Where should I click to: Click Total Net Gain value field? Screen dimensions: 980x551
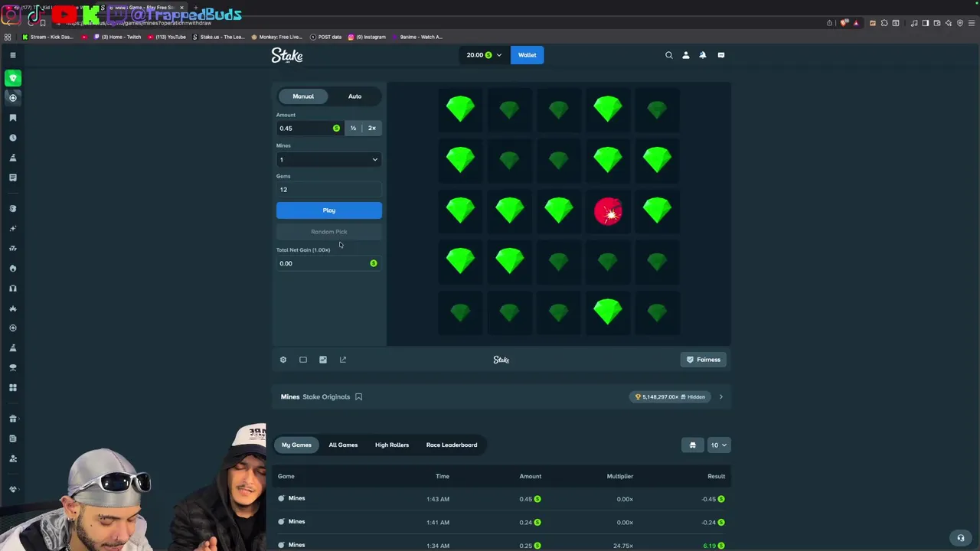point(329,263)
